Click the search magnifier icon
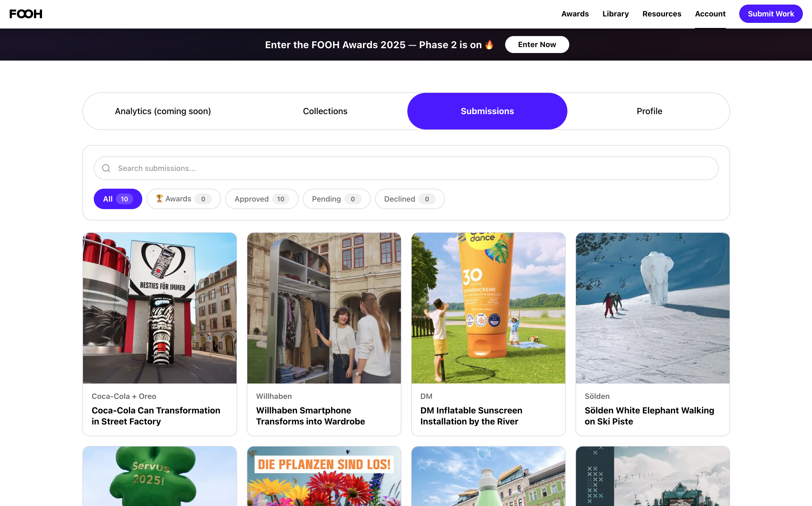 coord(106,168)
